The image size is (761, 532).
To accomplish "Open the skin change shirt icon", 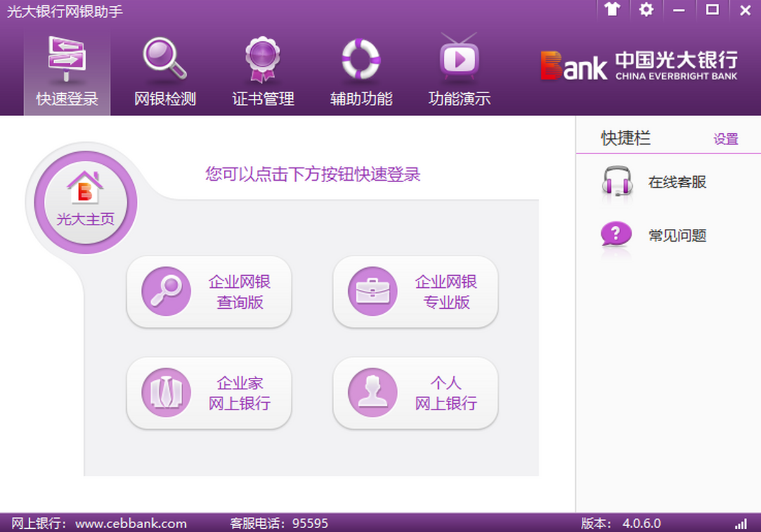I will coord(613,10).
